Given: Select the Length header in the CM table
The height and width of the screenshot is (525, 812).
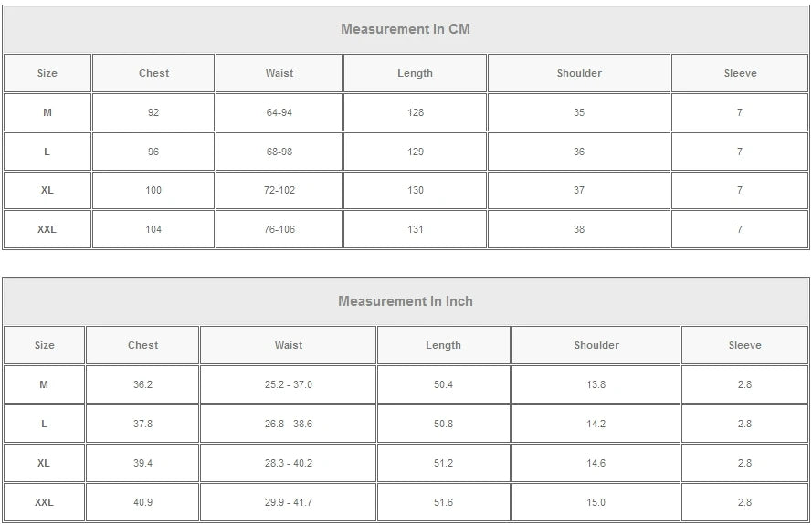Looking at the screenshot, I should [x=416, y=73].
